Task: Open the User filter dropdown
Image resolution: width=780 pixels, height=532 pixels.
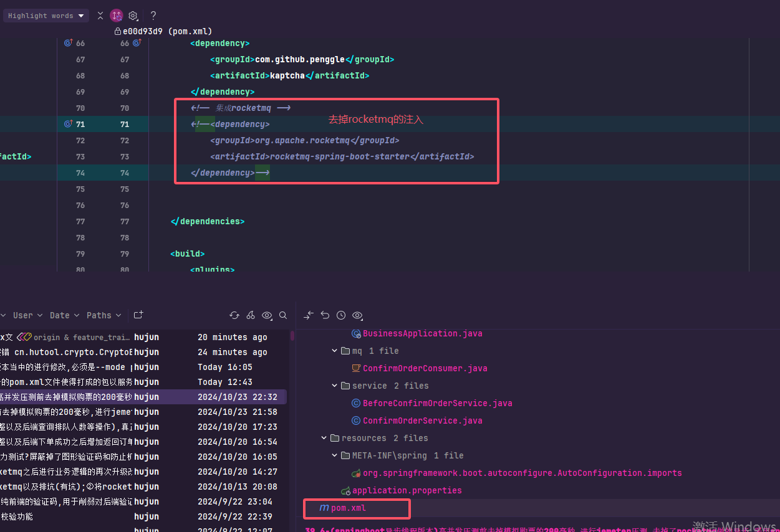Action: [28, 315]
